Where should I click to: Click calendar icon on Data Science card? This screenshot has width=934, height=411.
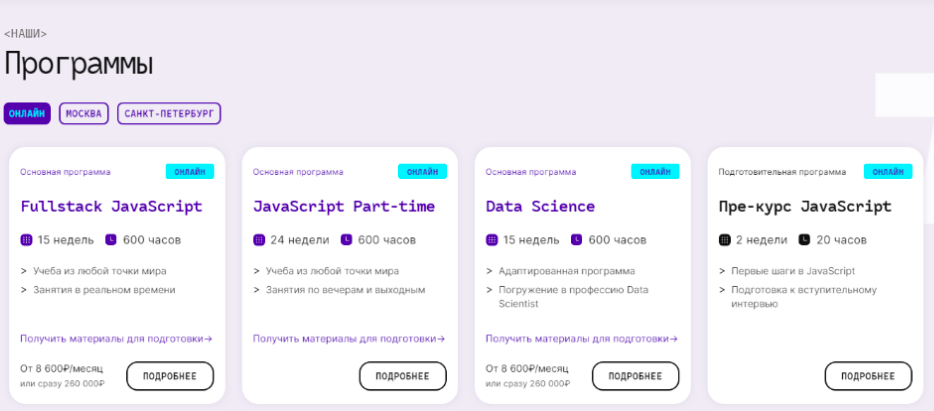pyautogui.click(x=491, y=240)
